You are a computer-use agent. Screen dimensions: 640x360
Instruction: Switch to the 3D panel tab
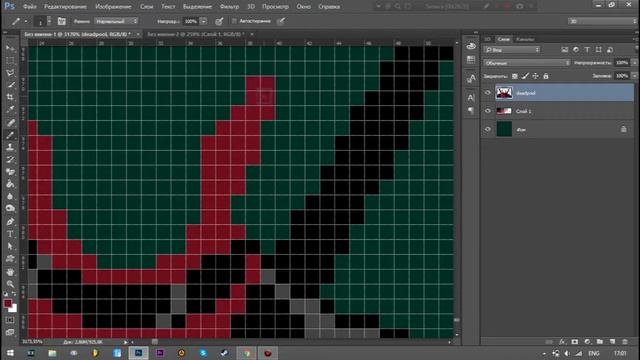tap(487, 39)
